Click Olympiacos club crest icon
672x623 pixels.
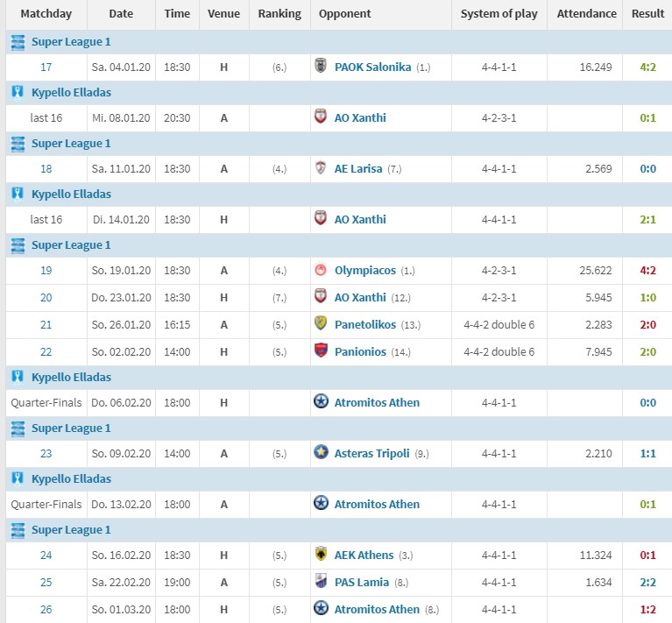pyautogui.click(x=321, y=270)
